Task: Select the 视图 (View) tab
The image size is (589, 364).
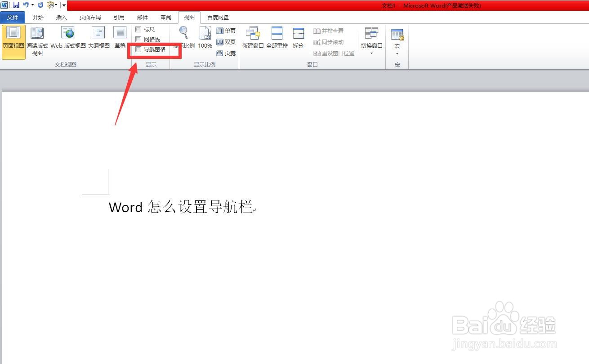Action: pos(189,18)
